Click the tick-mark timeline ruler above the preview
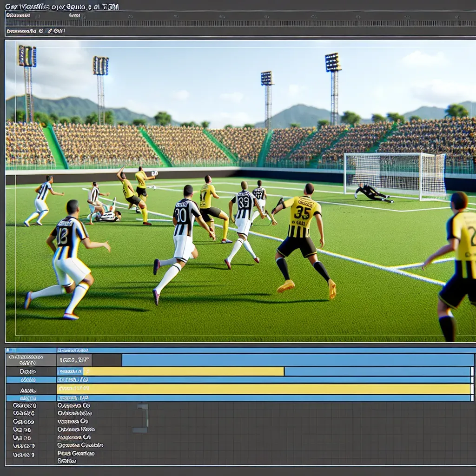Screen dimensions: 476x476 point(241,23)
